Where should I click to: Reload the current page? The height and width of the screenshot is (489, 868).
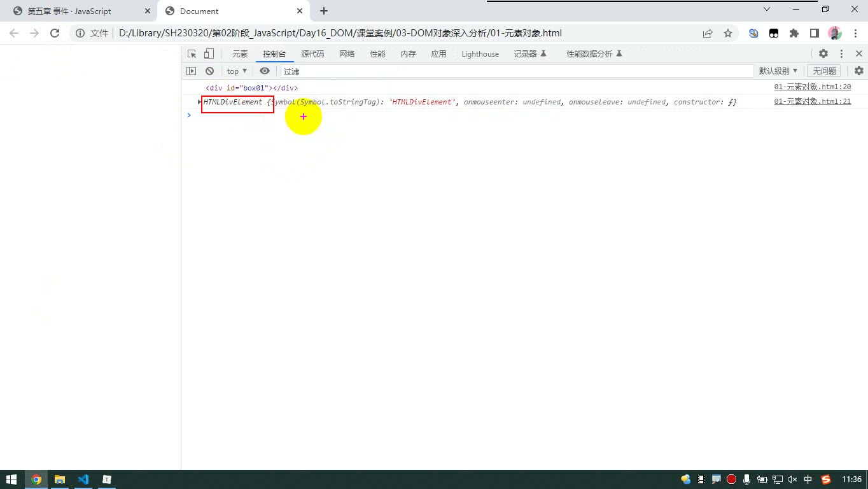(x=55, y=33)
